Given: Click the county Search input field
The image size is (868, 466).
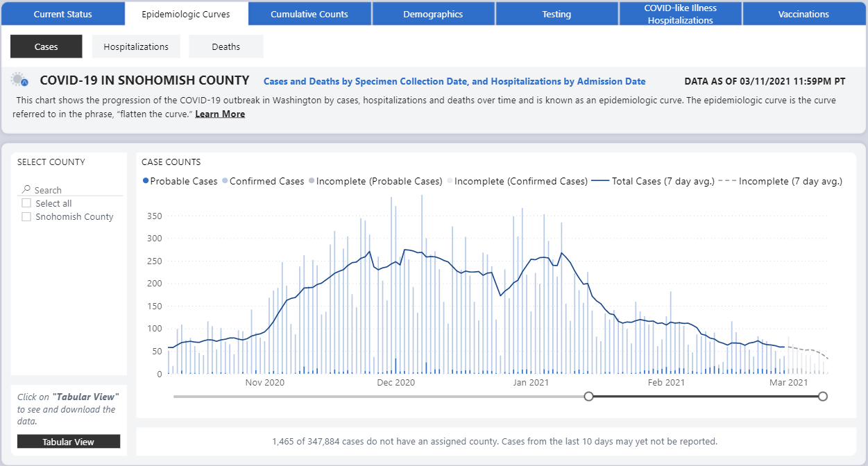Looking at the screenshot, I should [76, 189].
